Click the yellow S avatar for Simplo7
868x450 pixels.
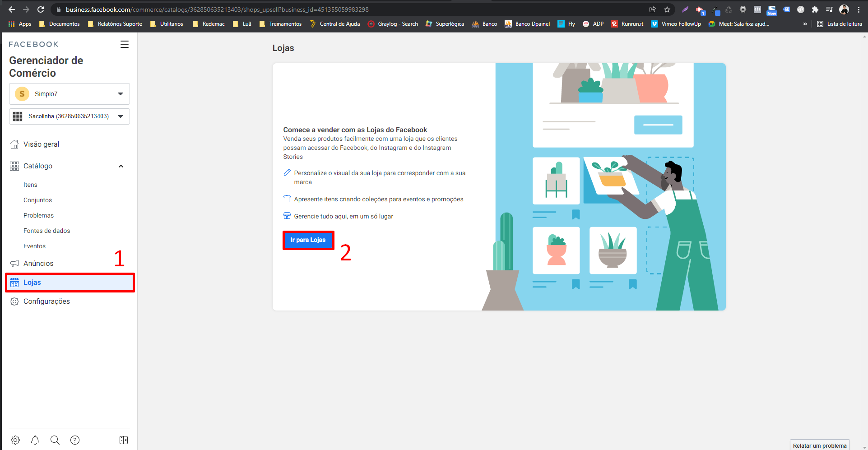coord(22,94)
